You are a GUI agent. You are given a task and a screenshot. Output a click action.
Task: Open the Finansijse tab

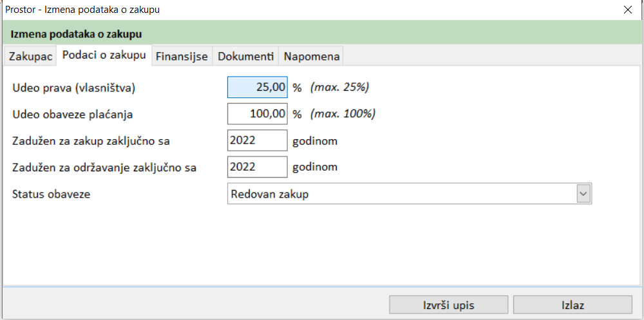pos(182,57)
